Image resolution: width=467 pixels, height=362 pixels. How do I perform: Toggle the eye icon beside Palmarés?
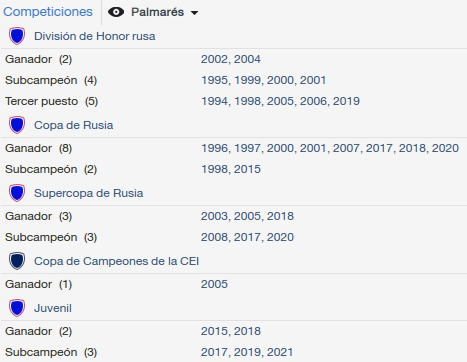[116, 12]
